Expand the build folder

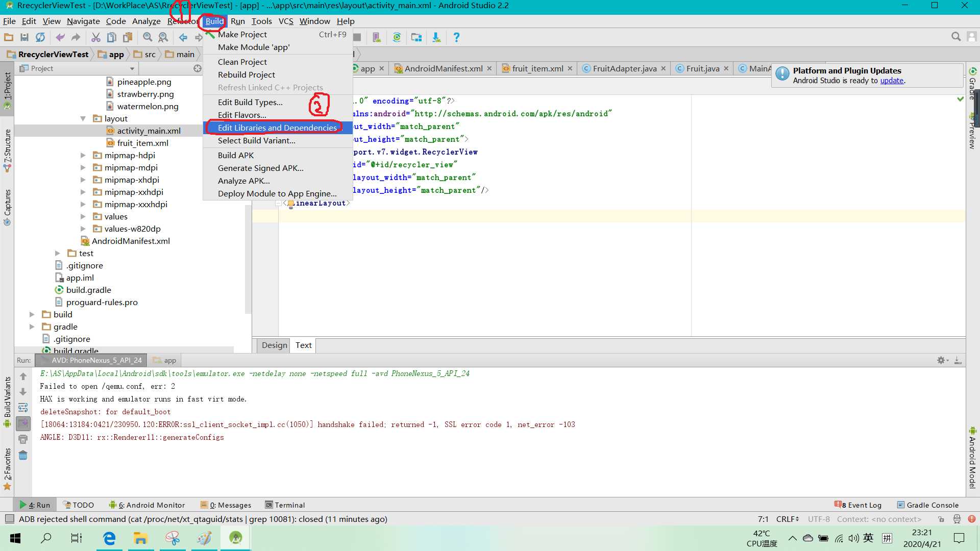click(x=32, y=315)
